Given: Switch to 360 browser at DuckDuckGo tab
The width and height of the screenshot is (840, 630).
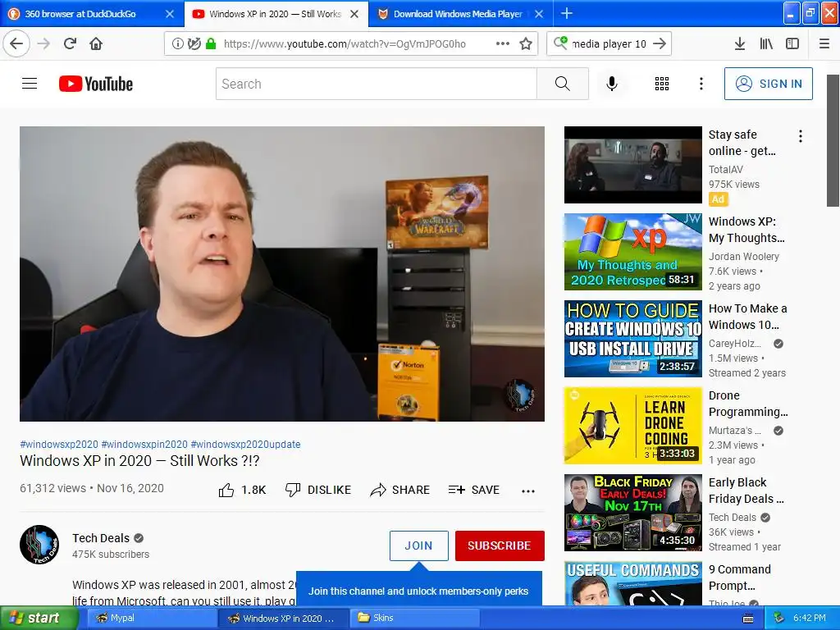Looking at the screenshot, I should 80,14.
